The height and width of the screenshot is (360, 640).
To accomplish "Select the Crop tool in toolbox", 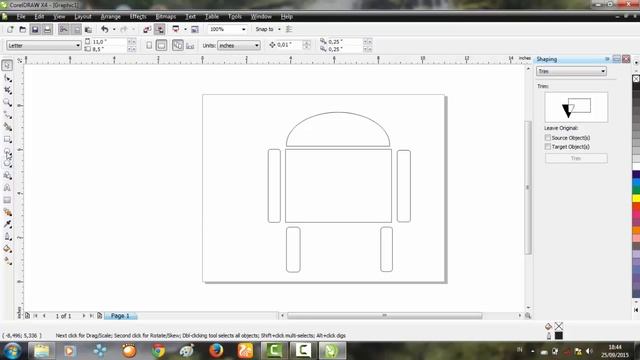I will pos(7,90).
